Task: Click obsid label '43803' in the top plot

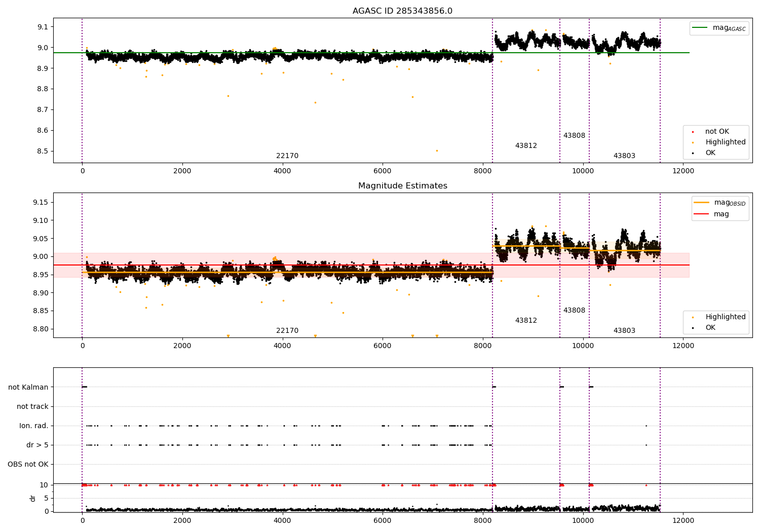Action: coord(624,156)
